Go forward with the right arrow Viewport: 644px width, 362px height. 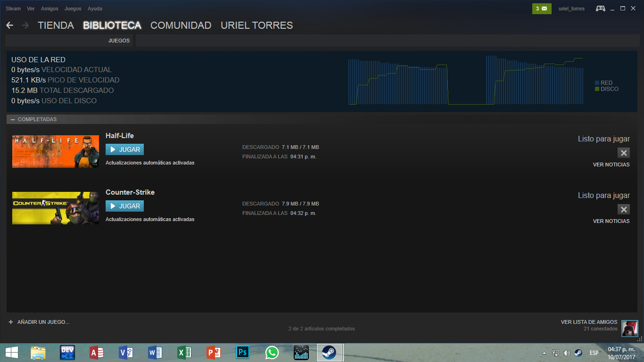[x=25, y=25]
